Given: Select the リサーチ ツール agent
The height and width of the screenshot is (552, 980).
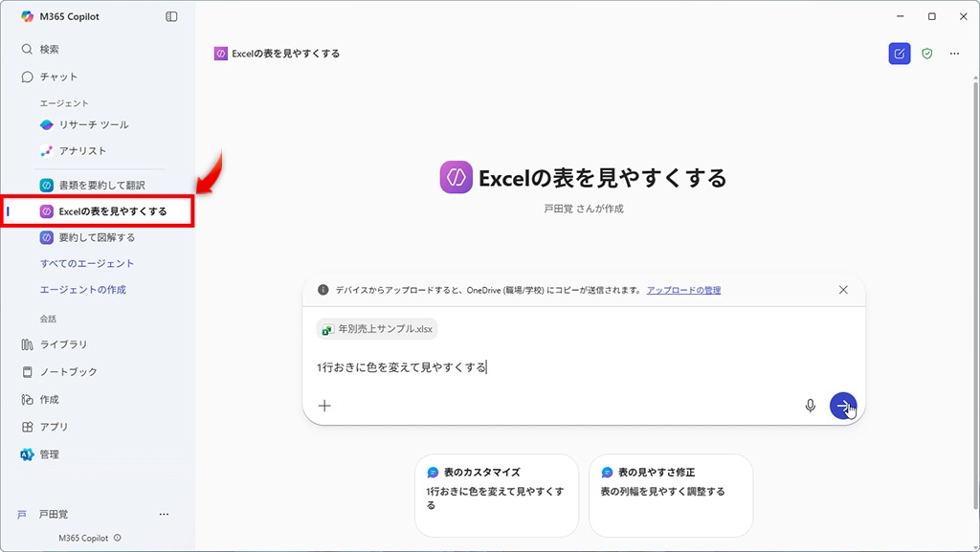Looking at the screenshot, I should [x=93, y=124].
